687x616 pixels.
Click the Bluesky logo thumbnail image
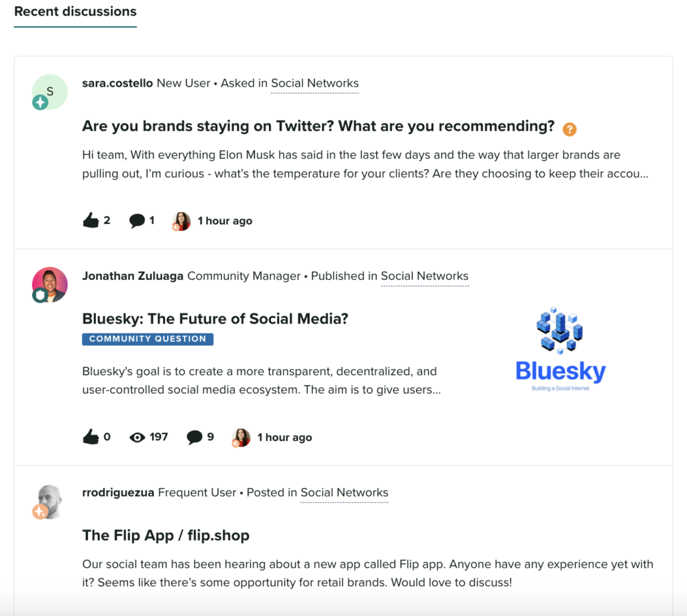(560, 349)
